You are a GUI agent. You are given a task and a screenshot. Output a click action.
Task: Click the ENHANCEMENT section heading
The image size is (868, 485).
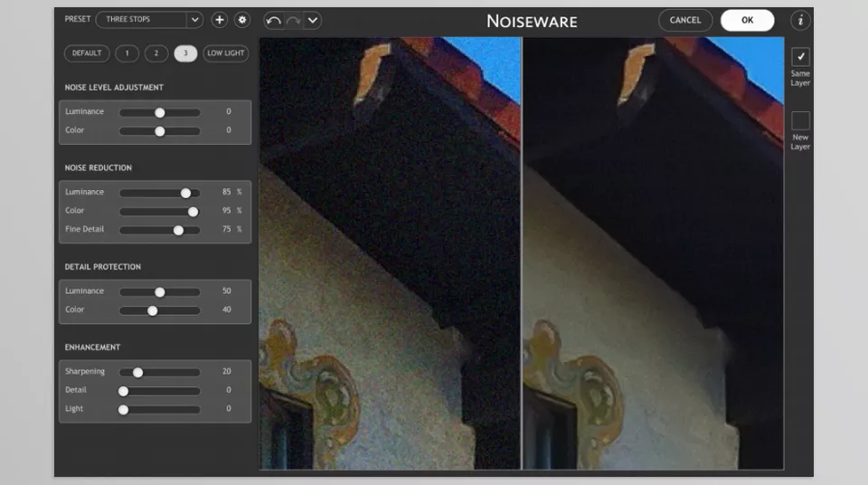(92, 347)
